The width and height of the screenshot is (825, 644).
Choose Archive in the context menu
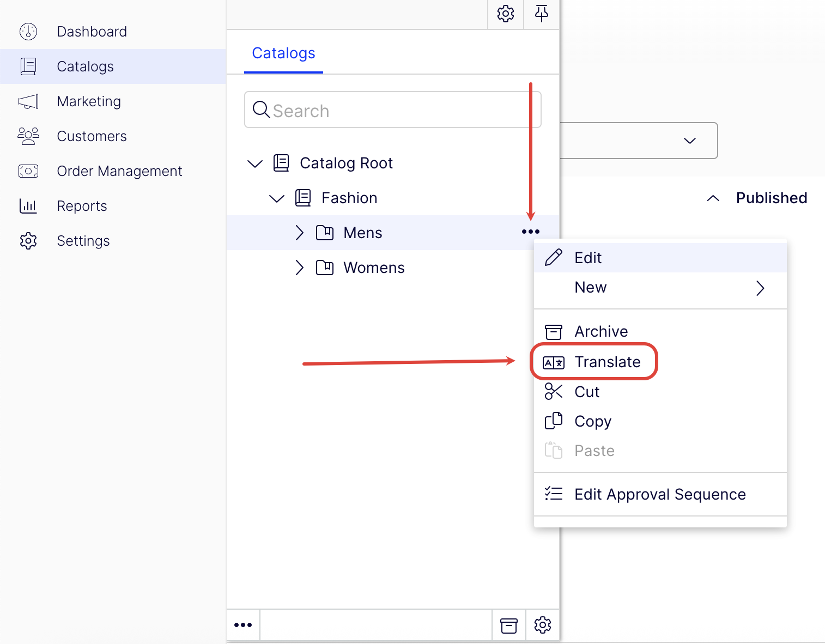pyautogui.click(x=601, y=331)
